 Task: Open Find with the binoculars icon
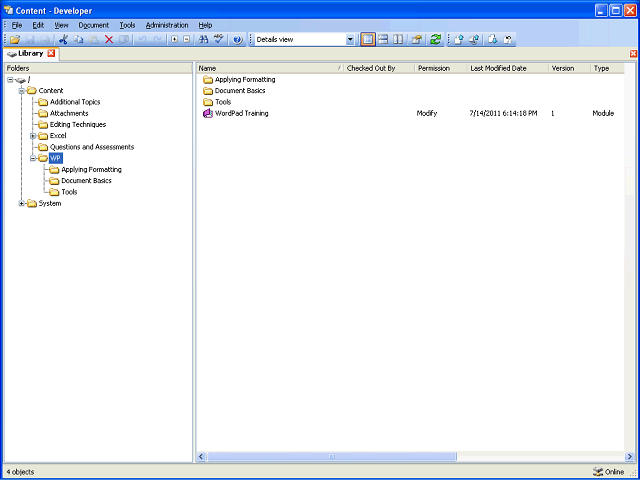[x=203, y=40]
